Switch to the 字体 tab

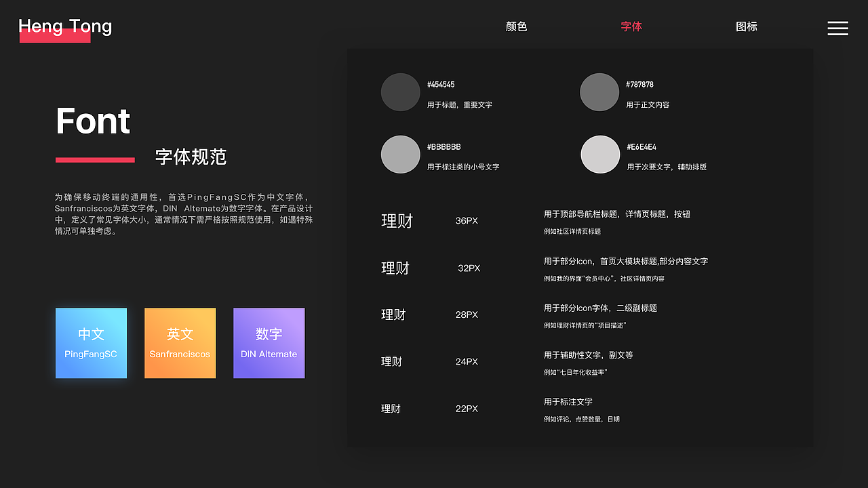(631, 27)
